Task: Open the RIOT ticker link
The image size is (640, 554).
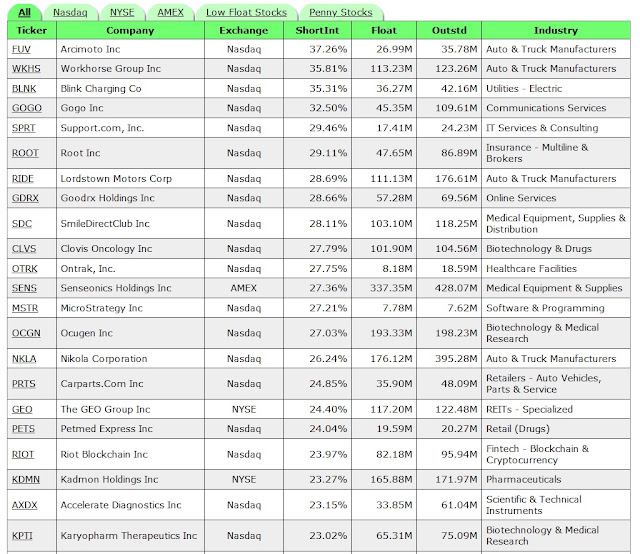Action: pyautogui.click(x=23, y=454)
